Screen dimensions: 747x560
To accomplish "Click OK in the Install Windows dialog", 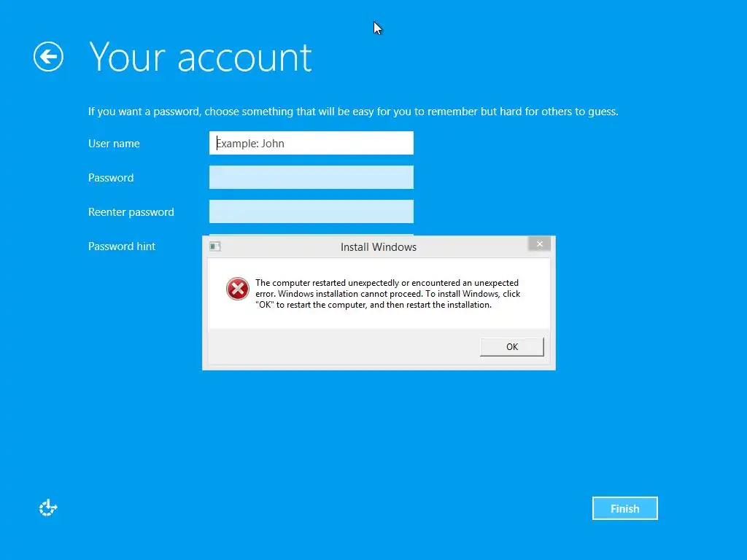I will point(511,346).
